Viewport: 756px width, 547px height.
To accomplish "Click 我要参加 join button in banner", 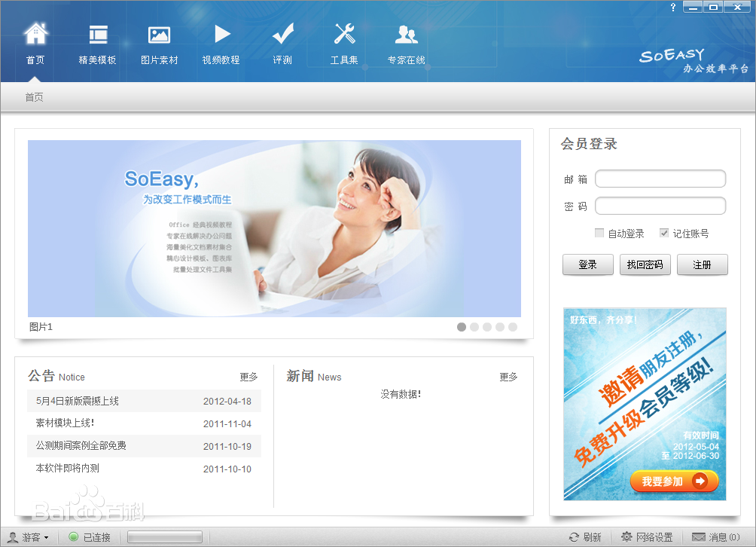I will tap(674, 481).
